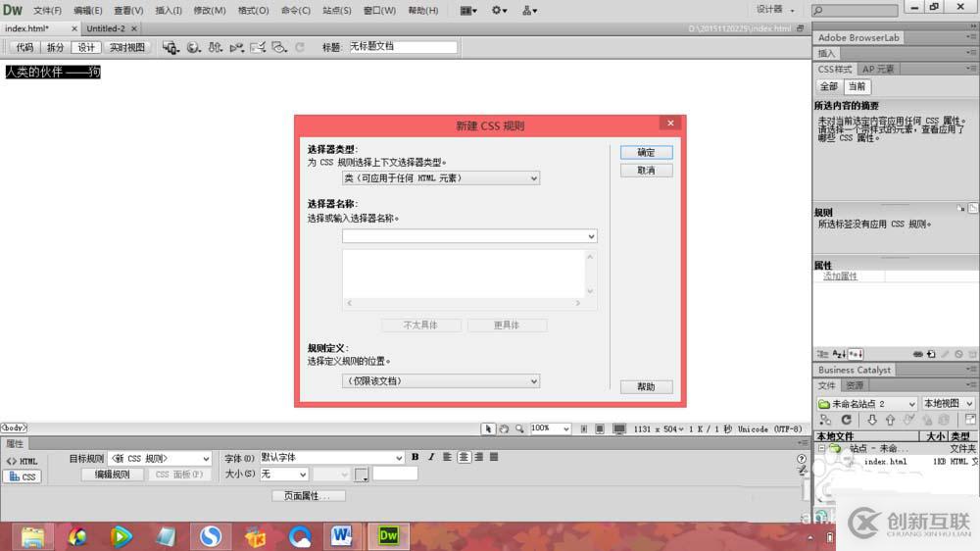Screen dimensions: 980x551
Task: Connect to remote server in Files panel
Action: click(x=825, y=420)
